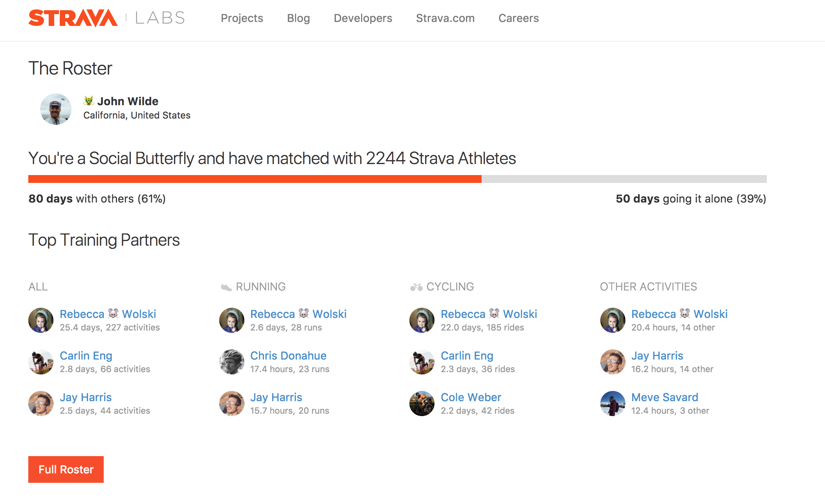825x504 pixels.
Task: Open the Projects menu item
Action: coord(242,18)
